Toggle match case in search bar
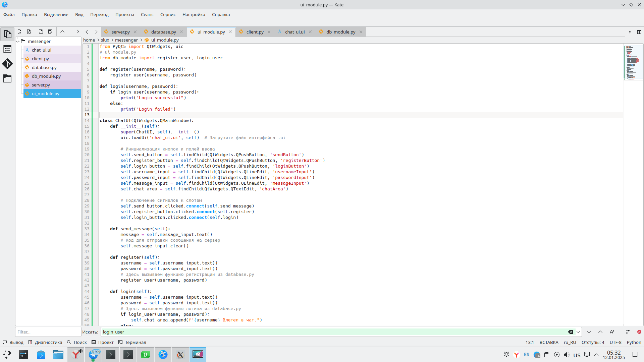Viewport: 644px width, 362px height. click(x=612, y=332)
